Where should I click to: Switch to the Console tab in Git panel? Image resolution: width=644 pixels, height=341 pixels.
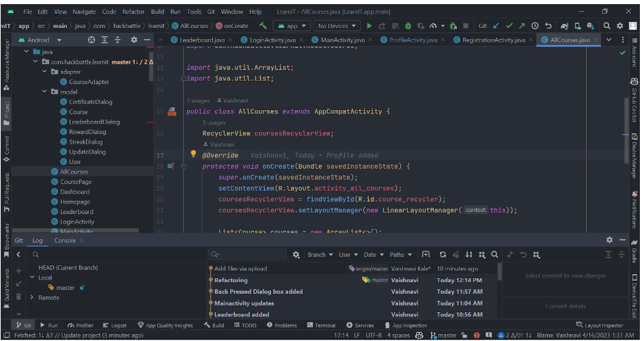[x=65, y=241]
